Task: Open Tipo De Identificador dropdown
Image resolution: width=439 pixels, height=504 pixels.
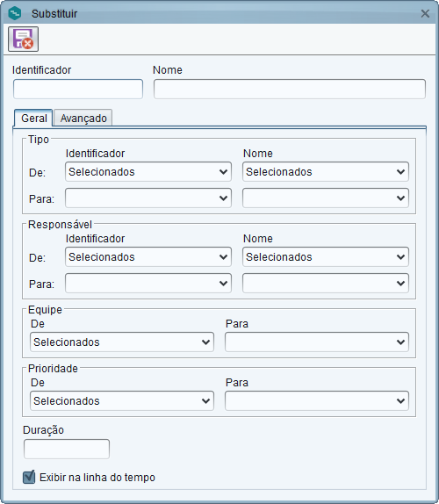Action: (148, 171)
